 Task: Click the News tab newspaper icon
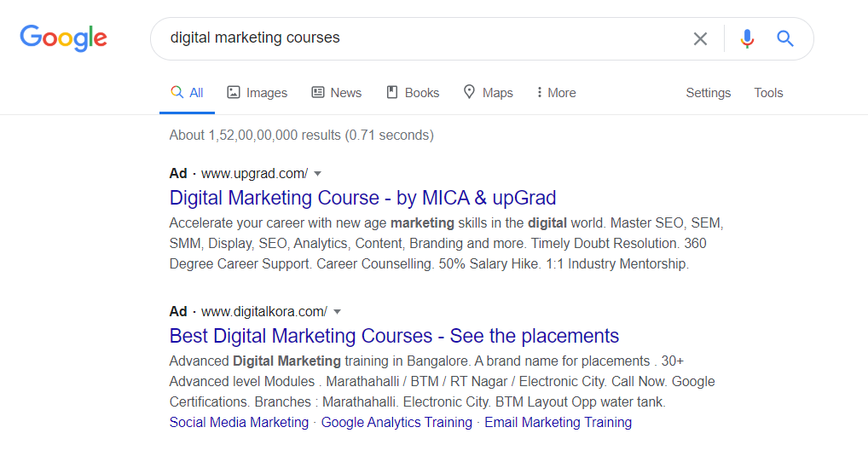[x=318, y=92]
